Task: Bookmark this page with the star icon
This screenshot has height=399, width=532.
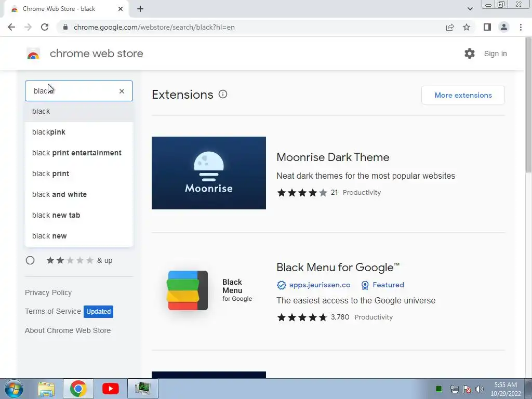Action: click(x=467, y=27)
